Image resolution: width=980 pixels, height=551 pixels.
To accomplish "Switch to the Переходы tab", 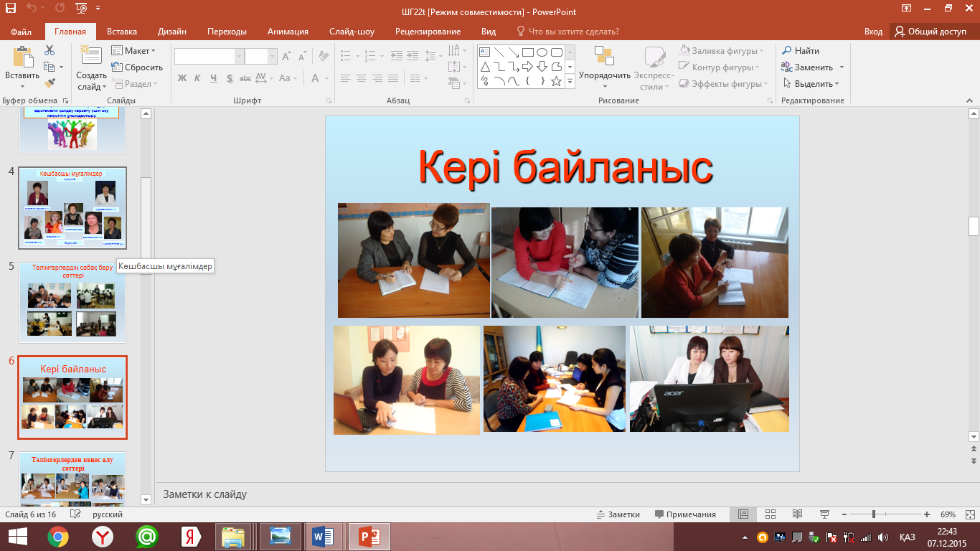I will click(x=227, y=32).
